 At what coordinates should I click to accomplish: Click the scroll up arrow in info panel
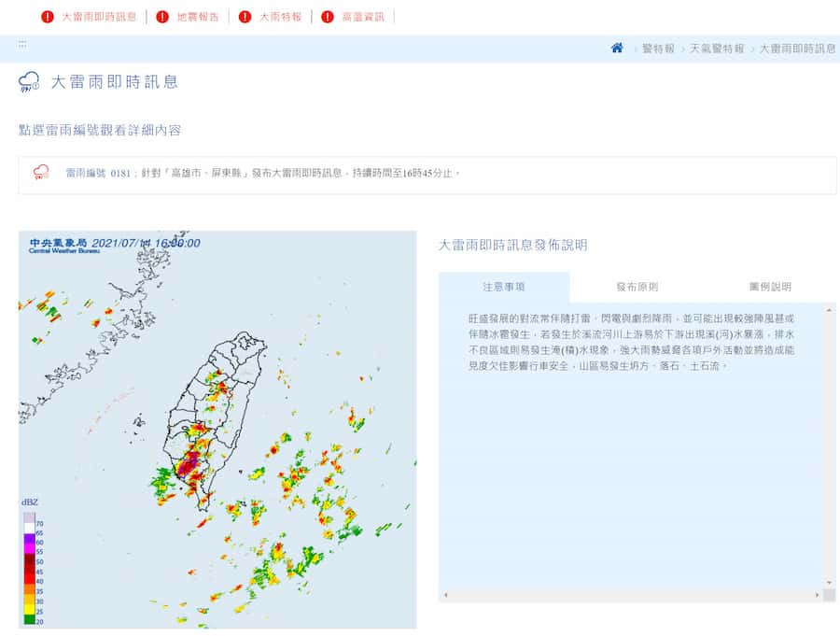(x=830, y=310)
